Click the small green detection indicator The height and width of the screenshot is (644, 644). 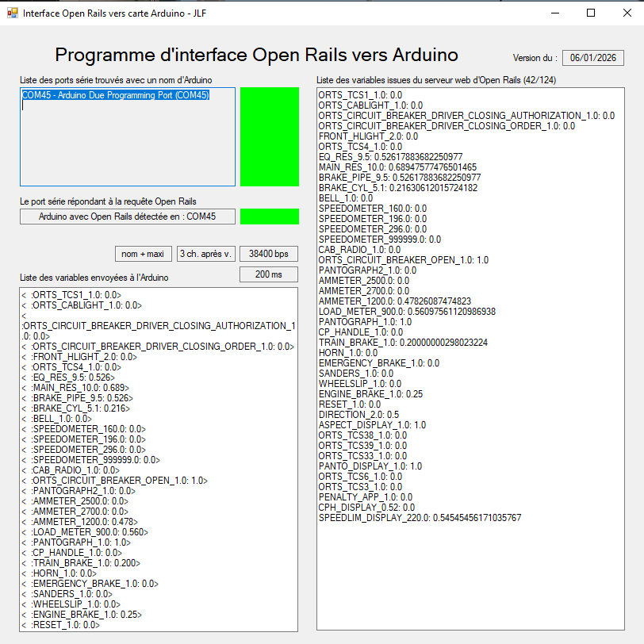coord(269,217)
